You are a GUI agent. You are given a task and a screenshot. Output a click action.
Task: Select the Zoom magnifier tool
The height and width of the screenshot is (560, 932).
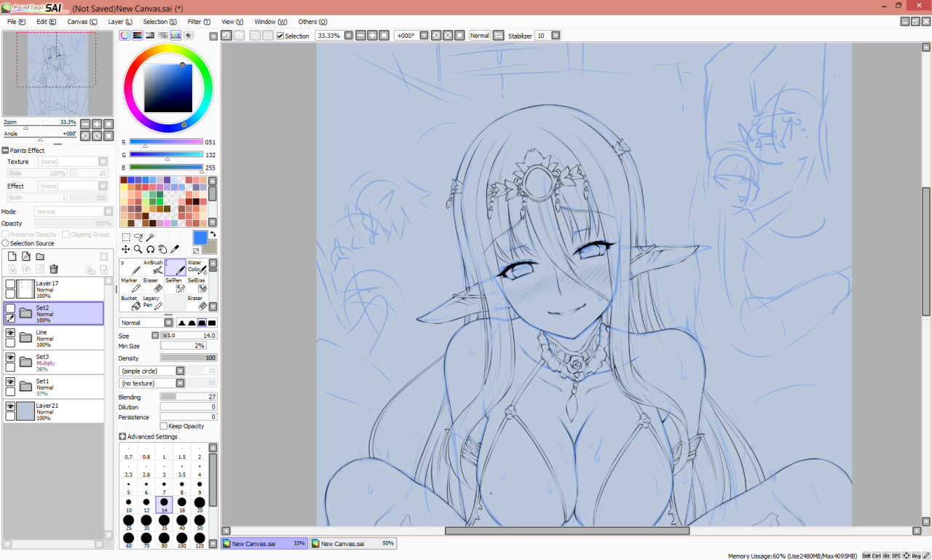(x=138, y=249)
